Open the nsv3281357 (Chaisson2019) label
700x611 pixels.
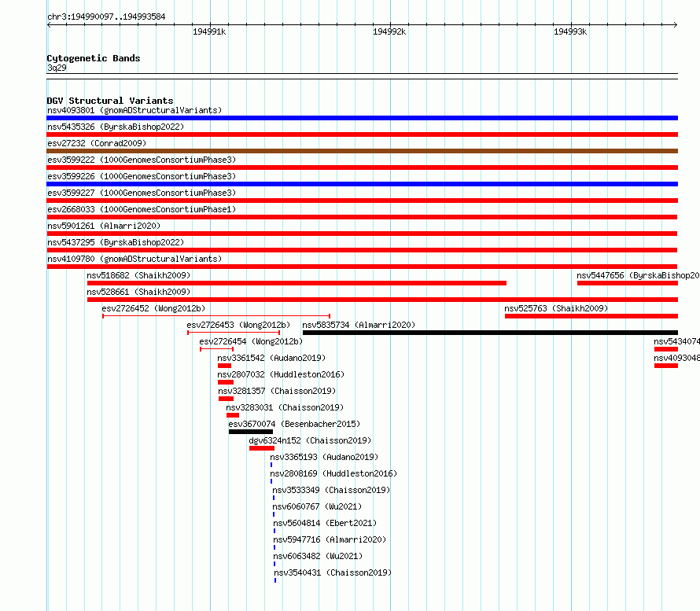(277, 391)
